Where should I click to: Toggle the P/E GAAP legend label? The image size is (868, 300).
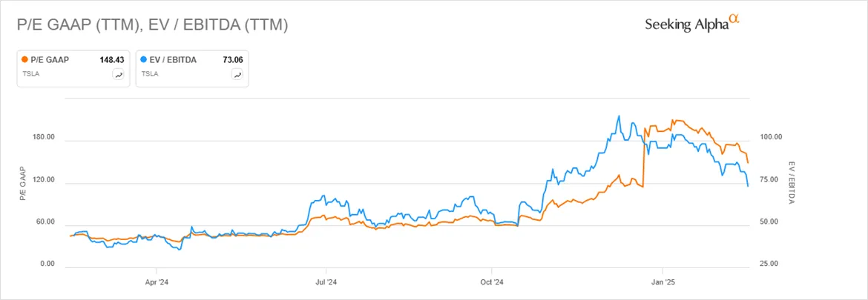49,60
